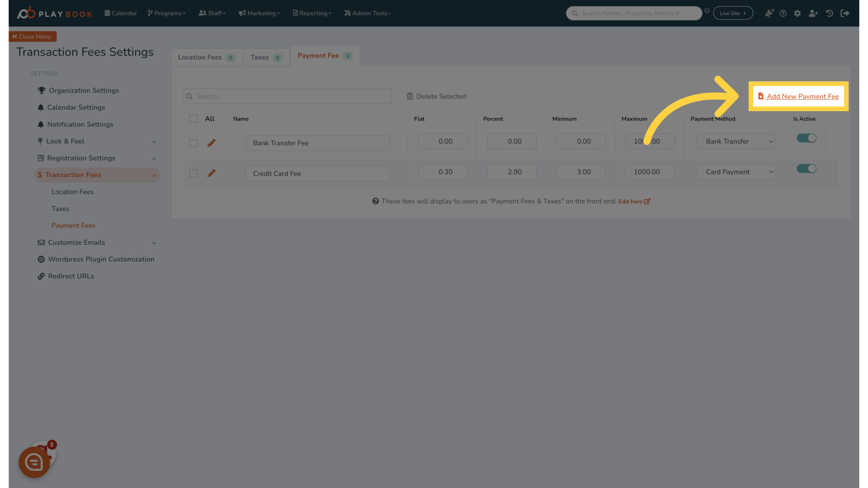Click the Add New Payment Fee button
This screenshot has height=488, width=868.
798,96
